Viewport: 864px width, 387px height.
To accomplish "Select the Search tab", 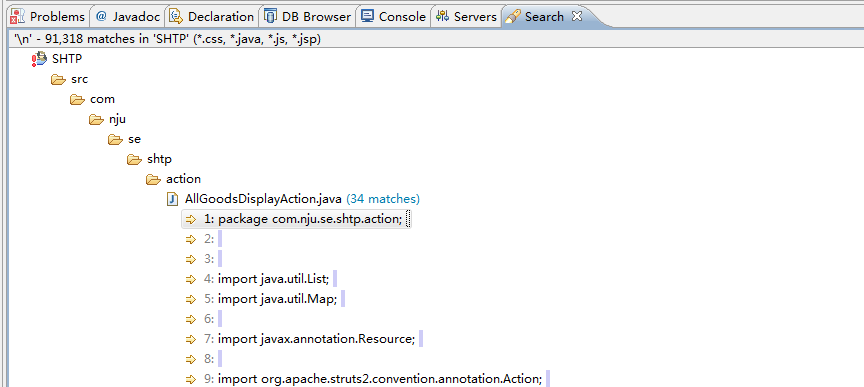I will click(x=544, y=17).
